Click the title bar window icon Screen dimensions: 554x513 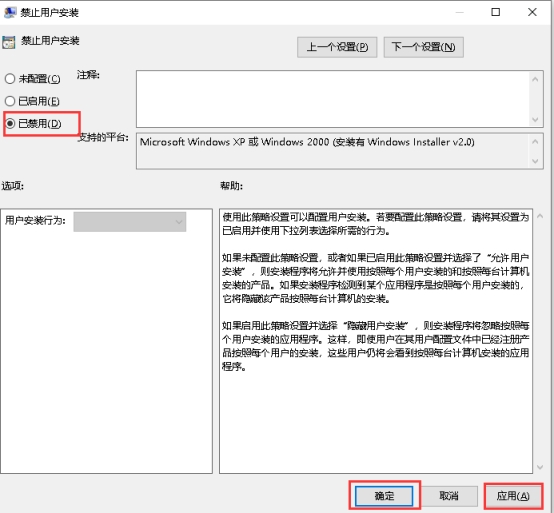pos(10,12)
